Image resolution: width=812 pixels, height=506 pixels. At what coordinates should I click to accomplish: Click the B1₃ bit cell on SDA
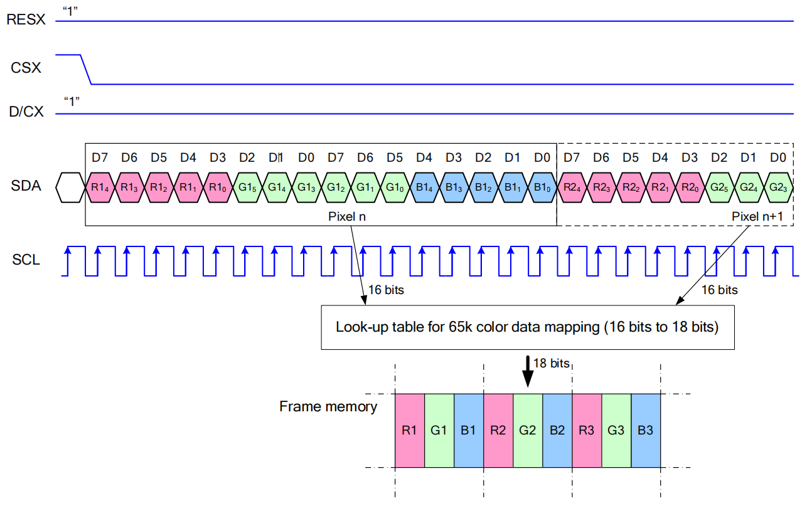tap(454, 187)
